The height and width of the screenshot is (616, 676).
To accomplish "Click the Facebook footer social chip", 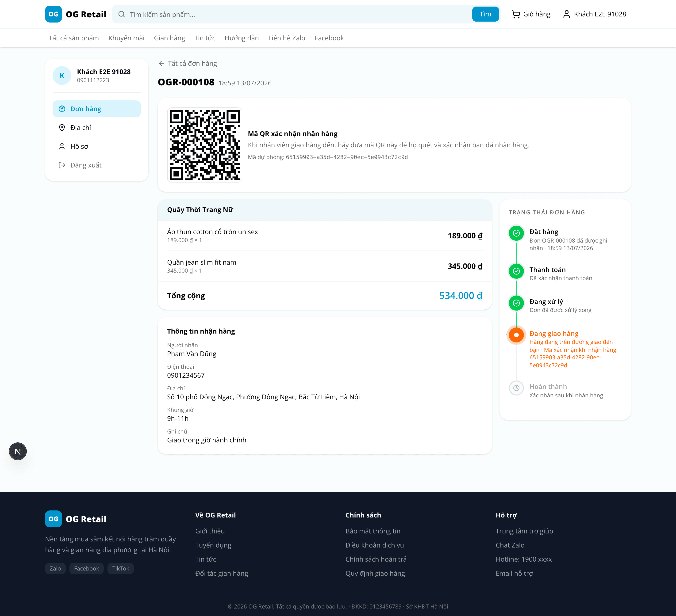I will pyautogui.click(x=87, y=568).
